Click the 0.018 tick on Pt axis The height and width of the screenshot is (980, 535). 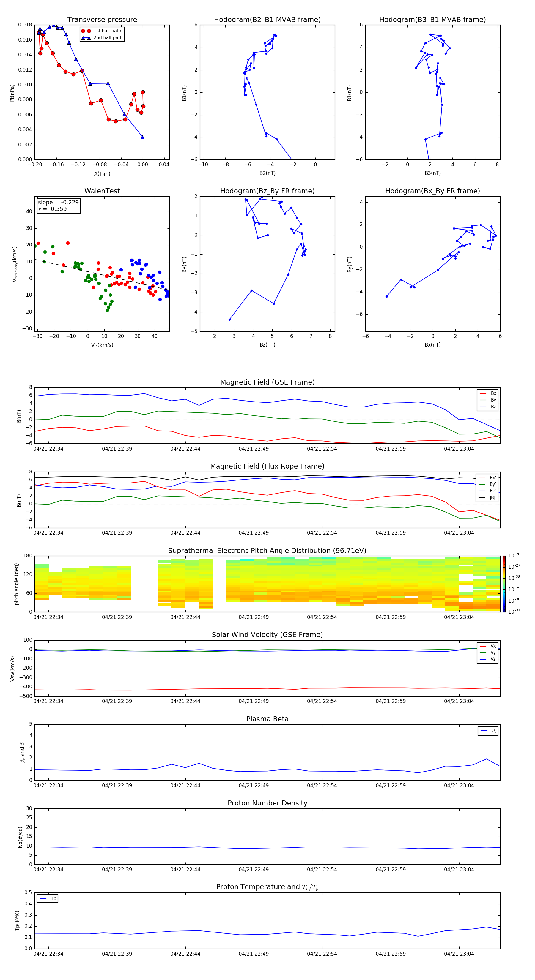tap(25, 25)
